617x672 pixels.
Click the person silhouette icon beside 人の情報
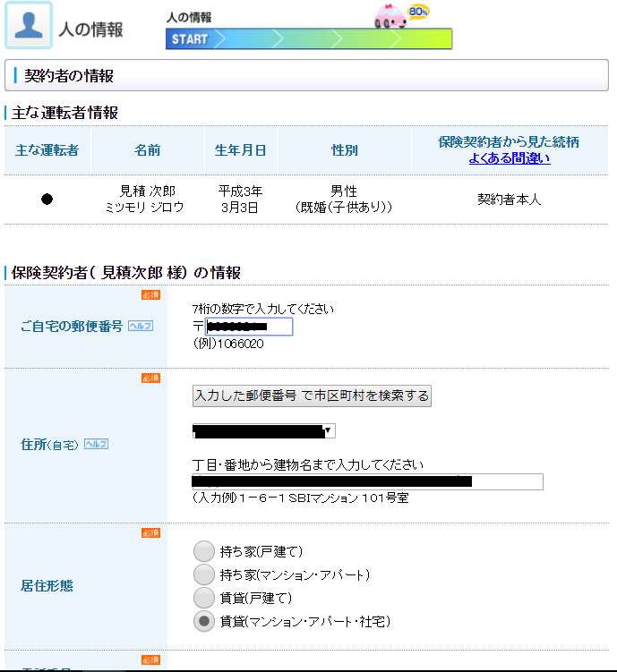coord(29,25)
